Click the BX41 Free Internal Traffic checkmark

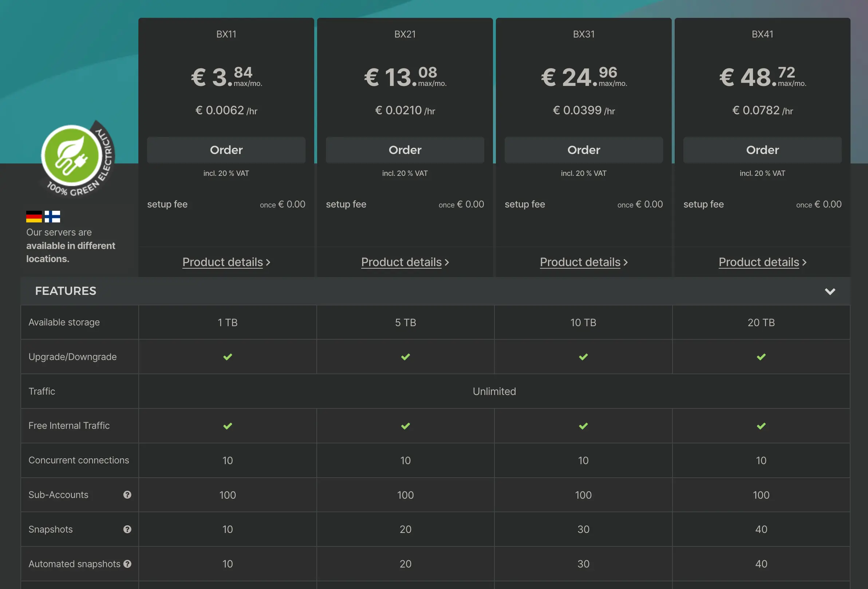click(x=761, y=426)
